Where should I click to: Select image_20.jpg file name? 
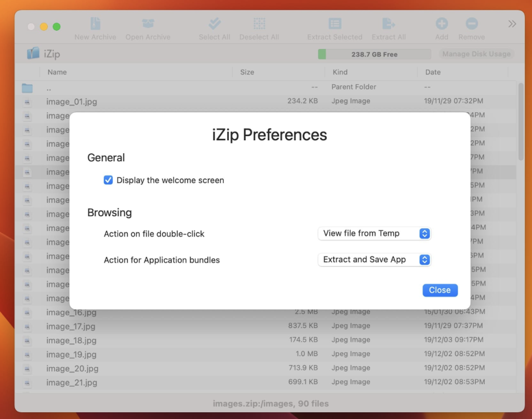(x=72, y=369)
